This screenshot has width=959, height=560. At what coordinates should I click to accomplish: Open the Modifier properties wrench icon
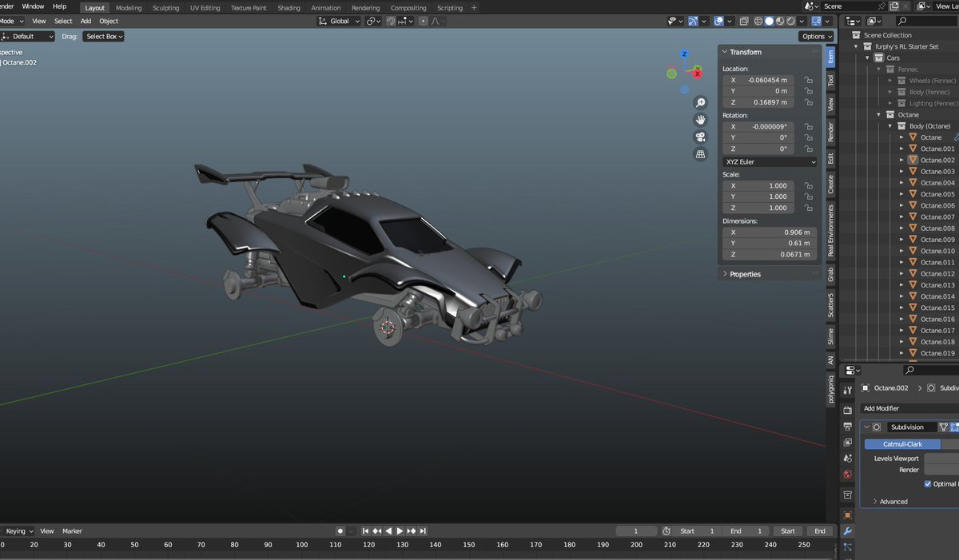[848, 531]
